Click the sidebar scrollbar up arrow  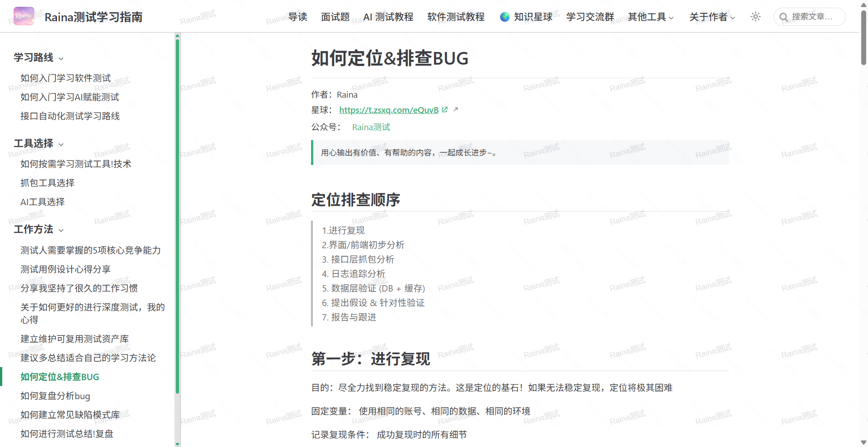click(177, 36)
